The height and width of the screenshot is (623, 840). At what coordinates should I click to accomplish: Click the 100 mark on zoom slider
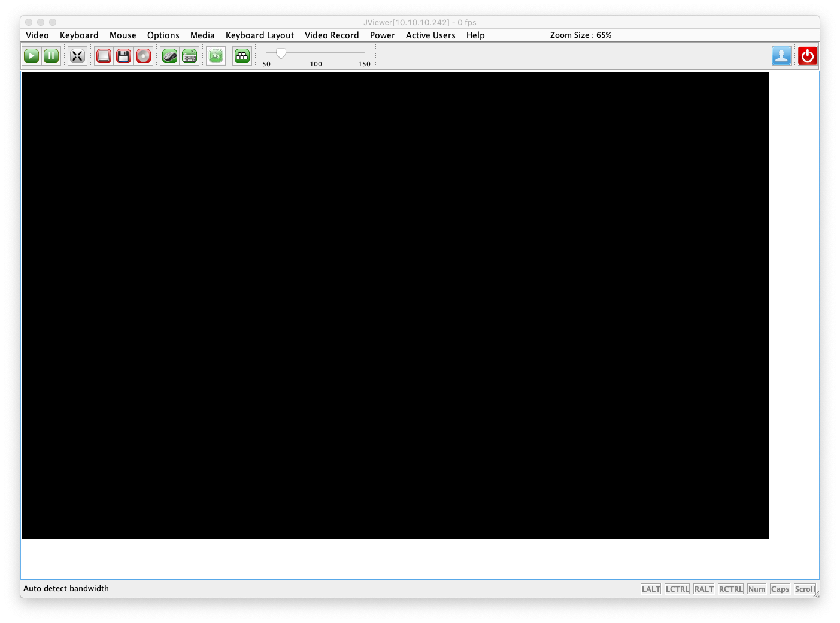coord(316,64)
